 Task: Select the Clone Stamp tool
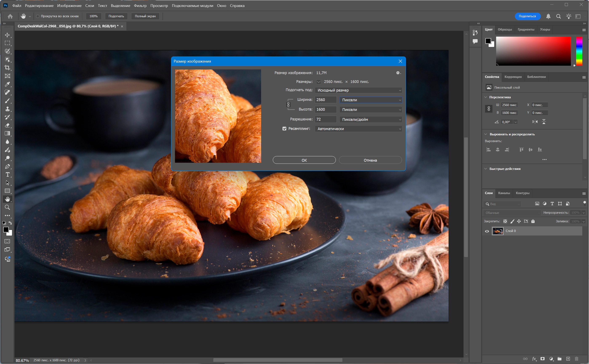click(x=7, y=109)
